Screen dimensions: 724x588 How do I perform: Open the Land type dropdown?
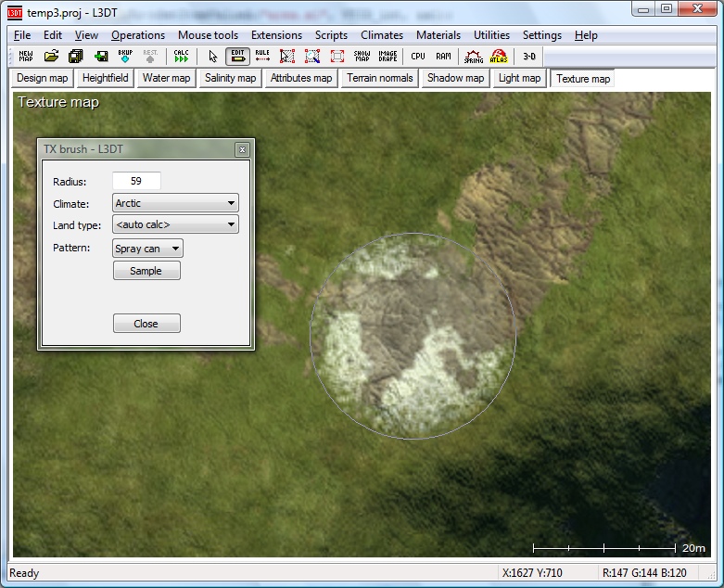pos(175,224)
